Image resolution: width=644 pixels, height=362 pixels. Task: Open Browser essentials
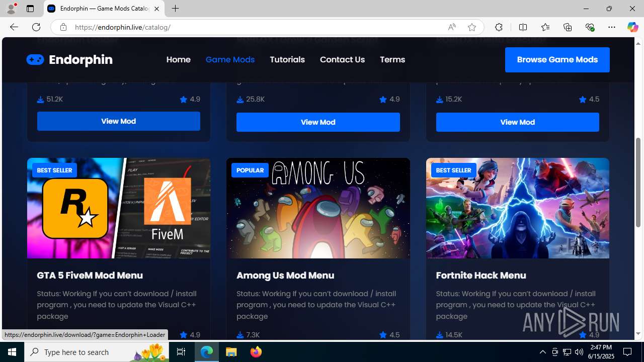[590, 27]
